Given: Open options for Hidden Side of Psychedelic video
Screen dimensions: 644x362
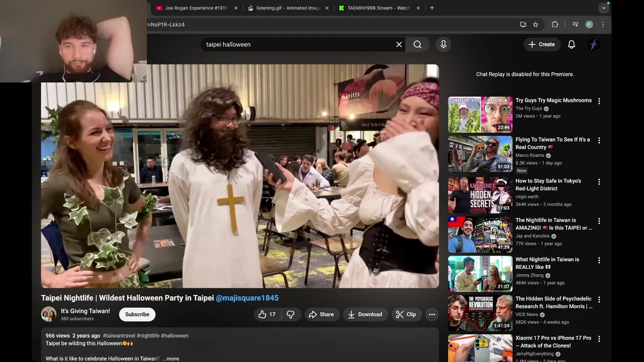Looking at the screenshot, I should 599,299.
